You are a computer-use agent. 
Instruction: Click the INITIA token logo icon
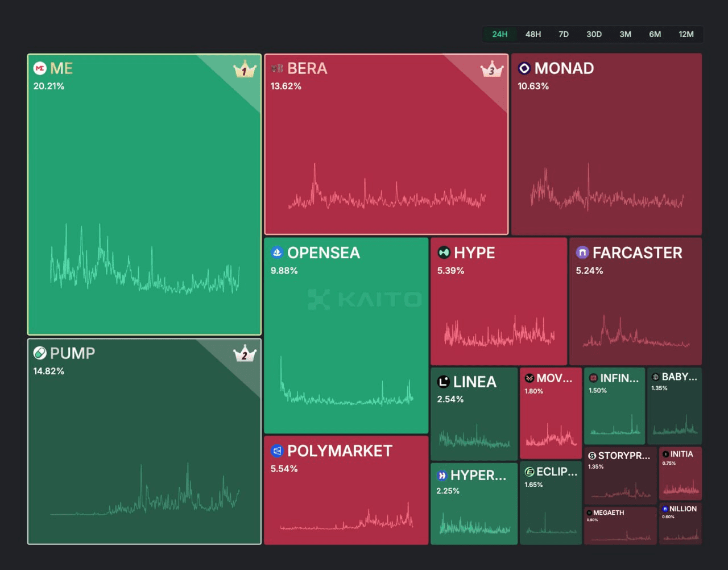pos(665,454)
